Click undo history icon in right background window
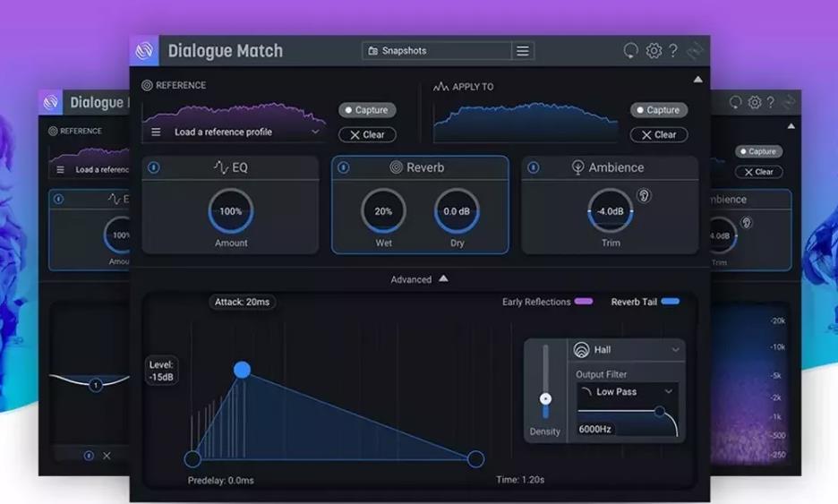 (x=735, y=102)
